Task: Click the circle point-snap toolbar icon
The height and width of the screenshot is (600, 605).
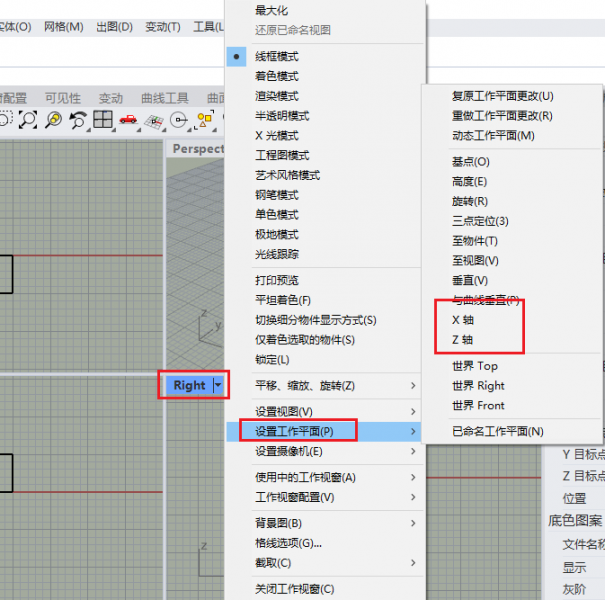Action: tap(179, 120)
